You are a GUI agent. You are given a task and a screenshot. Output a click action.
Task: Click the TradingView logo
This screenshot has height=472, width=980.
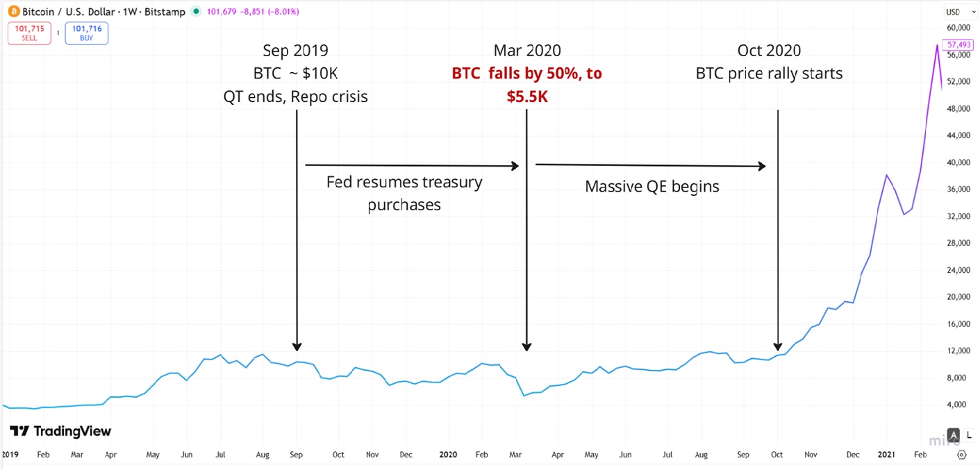[x=60, y=431]
